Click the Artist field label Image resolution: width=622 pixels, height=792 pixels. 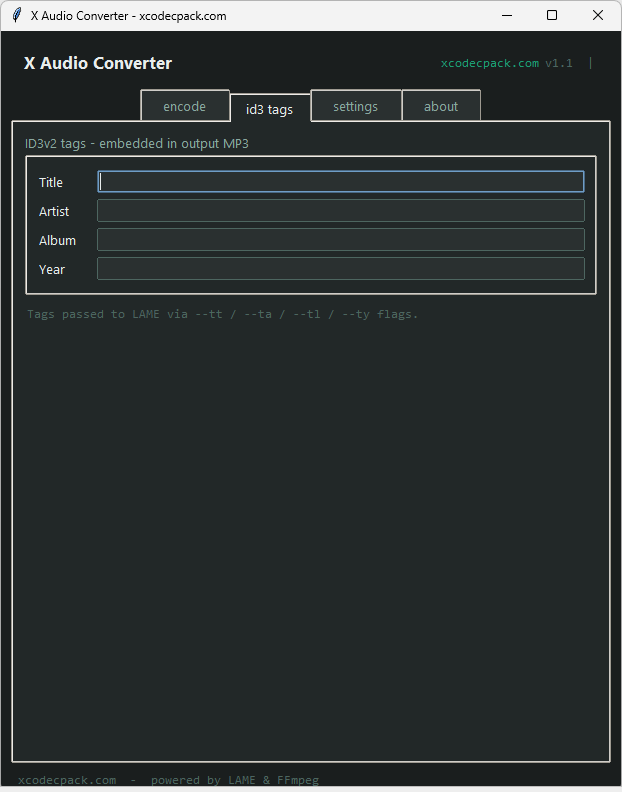click(x=54, y=211)
